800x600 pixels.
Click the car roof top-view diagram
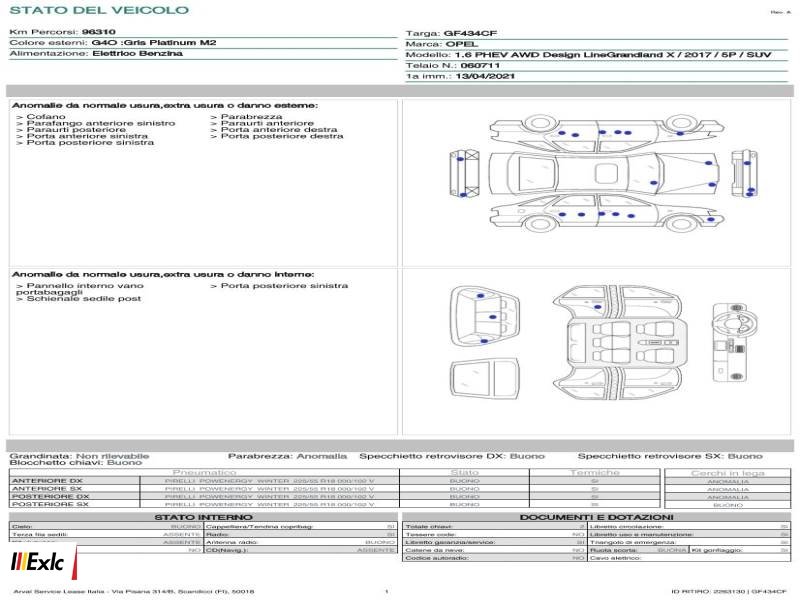pos(604,173)
